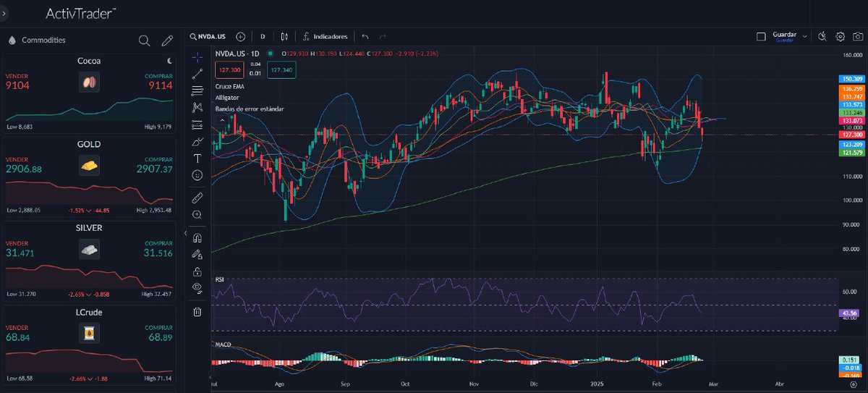Expand the Guardar dropdown arrow
Screen dimensions: 868x393
(x=805, y=35)
